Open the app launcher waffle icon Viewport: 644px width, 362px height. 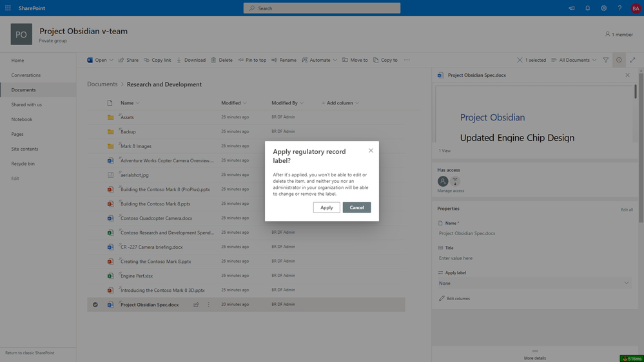coord(8,8)
